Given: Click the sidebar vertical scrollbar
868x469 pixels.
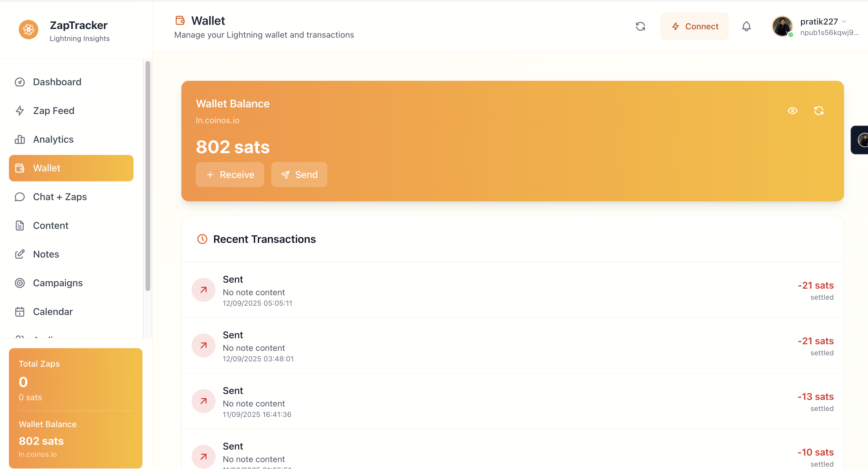Looking at the screenshot, I should click(148, 176).
